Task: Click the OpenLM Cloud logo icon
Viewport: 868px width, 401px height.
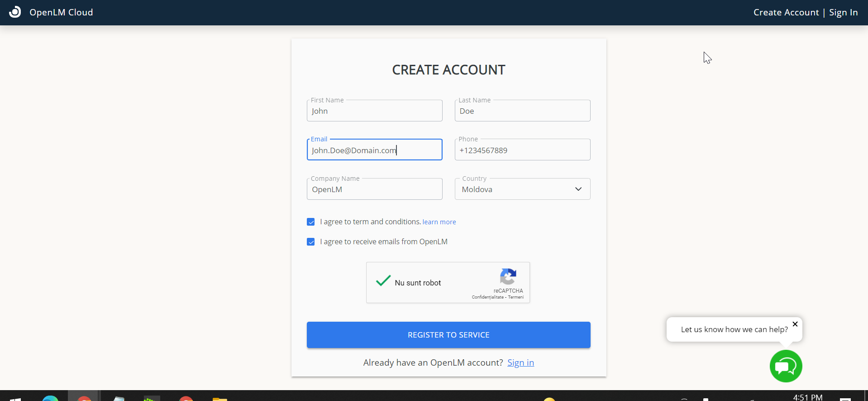Action: [15, 12]
